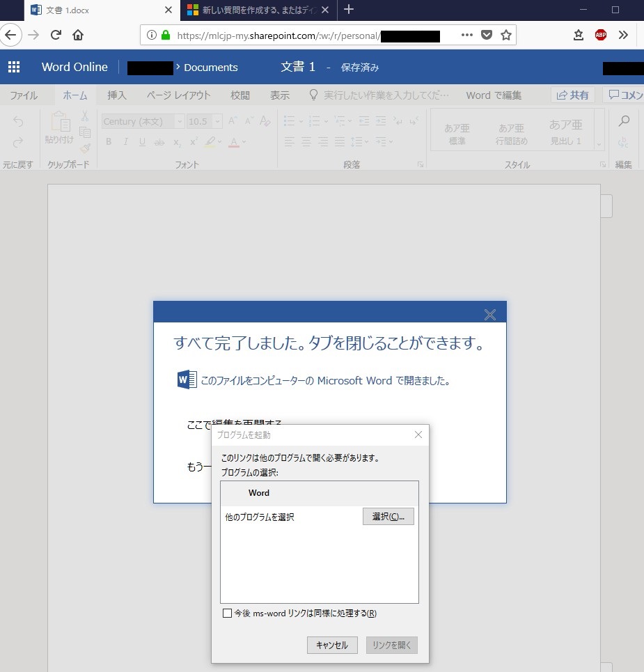Click the browser URL address bar

pyautogui.click(x=278, y=35)
